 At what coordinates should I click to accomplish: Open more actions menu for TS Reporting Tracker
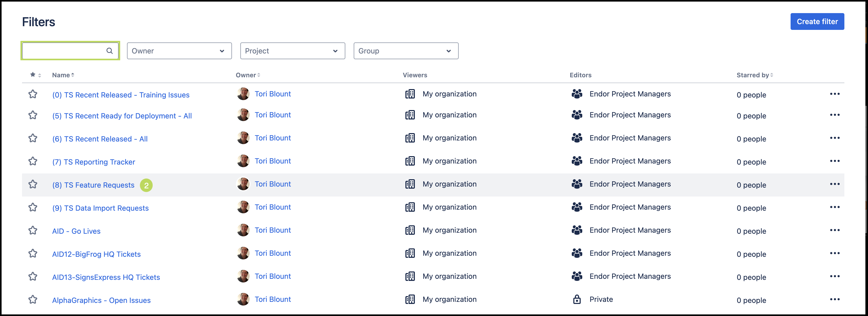click(x=834, y=161)
